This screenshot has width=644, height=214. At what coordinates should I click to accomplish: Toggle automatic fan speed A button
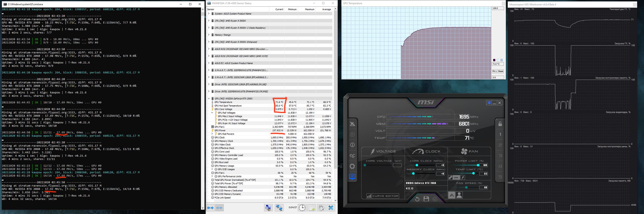pyautogui.click(x=451, y=195)
